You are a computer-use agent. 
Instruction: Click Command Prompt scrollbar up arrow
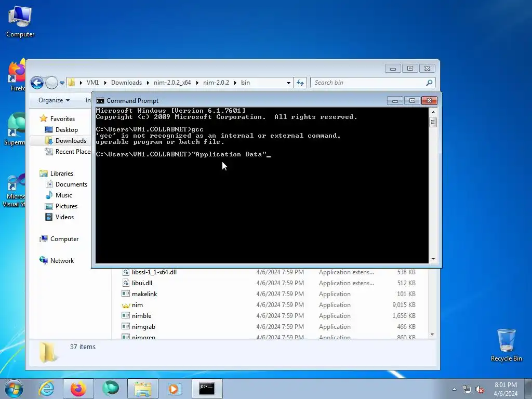(x=433, y=112)
